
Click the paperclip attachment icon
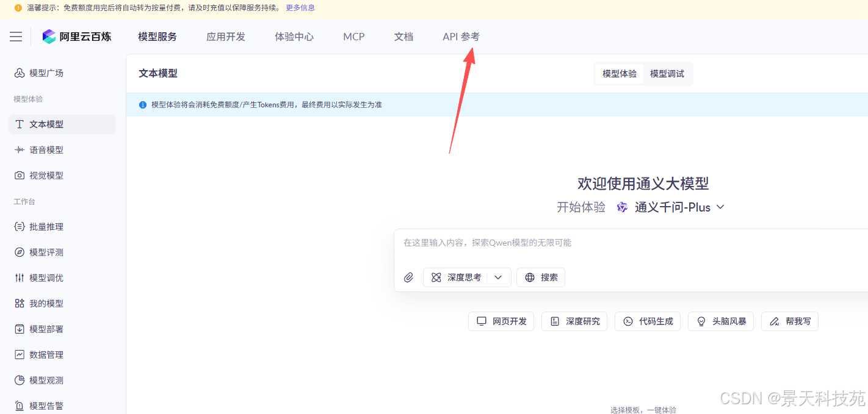tap(409, 277)
